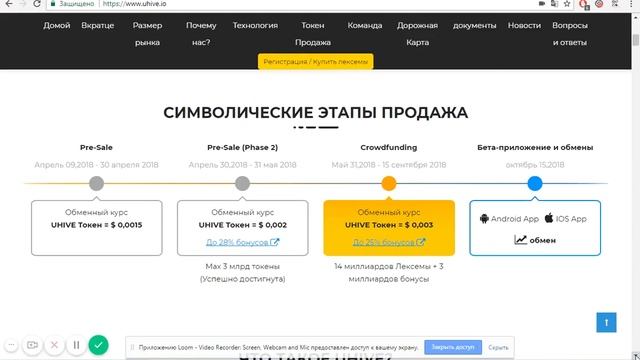Open the Phase 2 bonus link До 28% бонусов
The image size is (640, 360).
pyautogui.click(x=242, y=242)
